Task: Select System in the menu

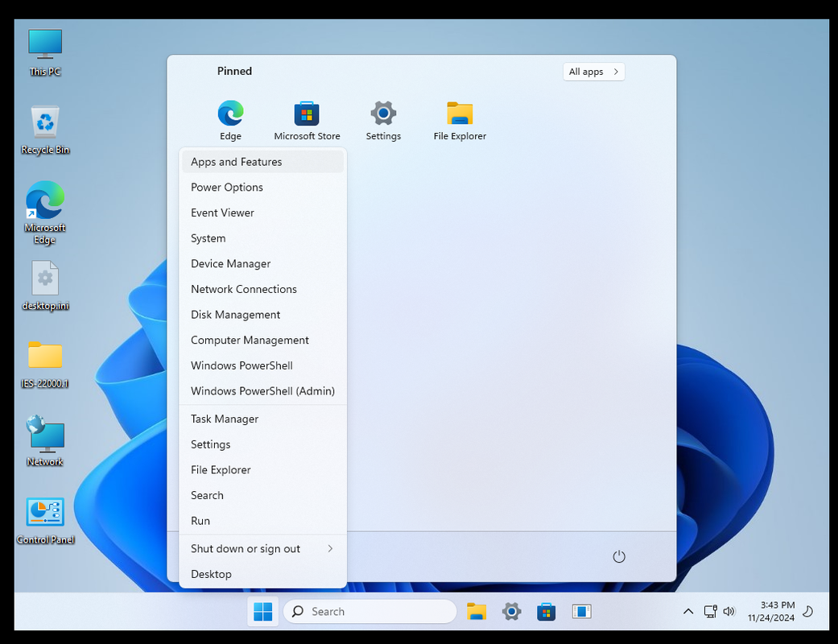Action: click(x=262, y=238)
